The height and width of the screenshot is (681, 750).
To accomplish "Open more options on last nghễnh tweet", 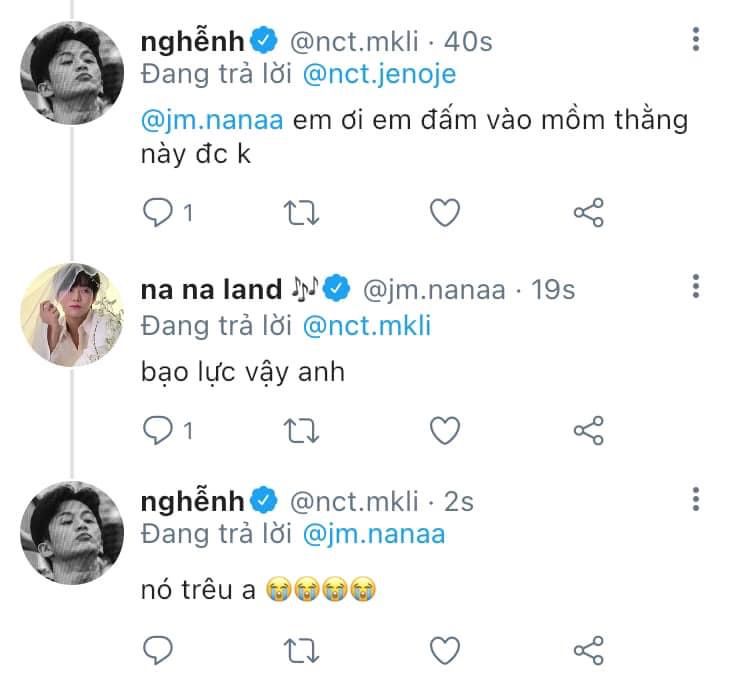I will click(696, 499).
